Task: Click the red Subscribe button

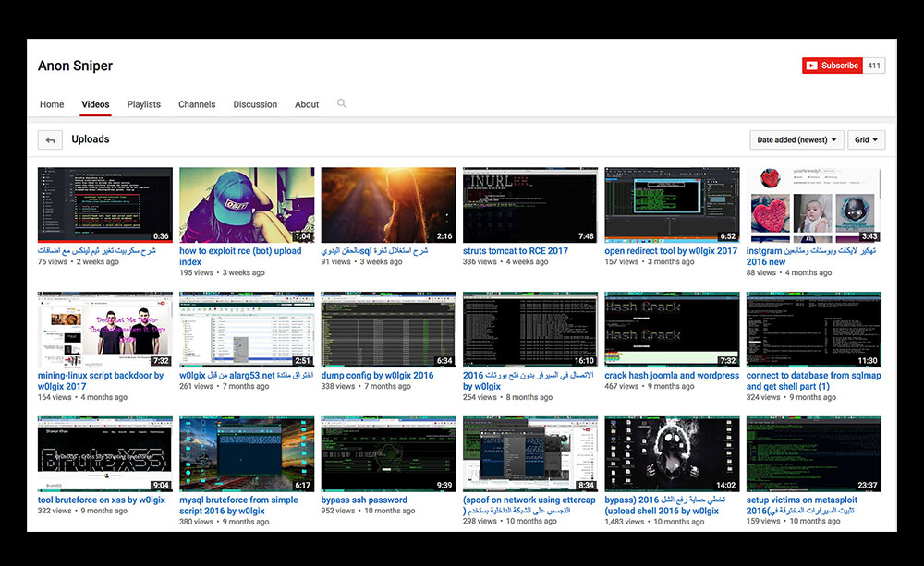Action: coord(832,66)
